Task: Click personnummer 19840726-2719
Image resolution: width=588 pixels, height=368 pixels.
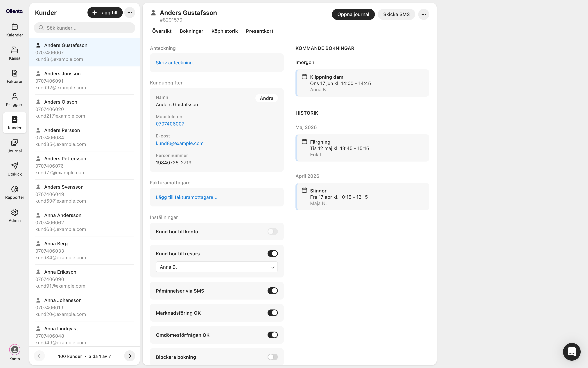Action: [x=173, y=163]
